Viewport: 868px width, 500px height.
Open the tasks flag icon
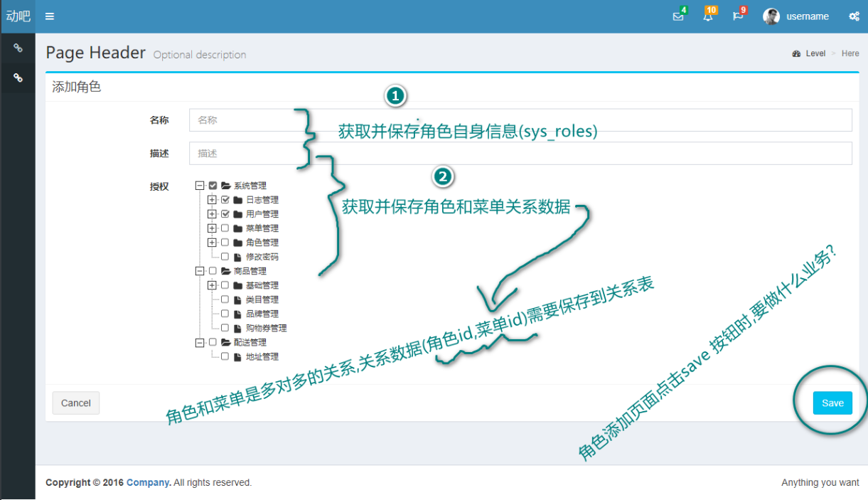point(737,16)
